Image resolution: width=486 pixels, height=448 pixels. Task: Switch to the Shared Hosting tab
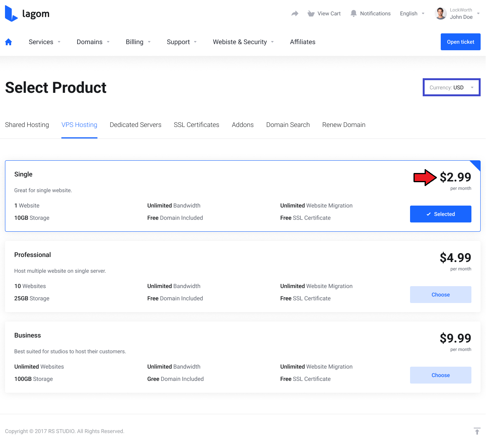[x=27, y=125]
